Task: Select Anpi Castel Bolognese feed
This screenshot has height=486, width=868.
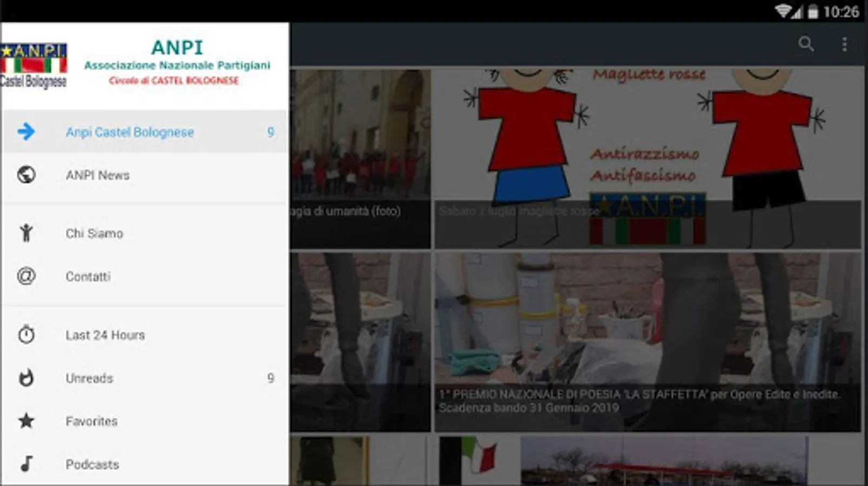Action: click(x=144, y=132)
